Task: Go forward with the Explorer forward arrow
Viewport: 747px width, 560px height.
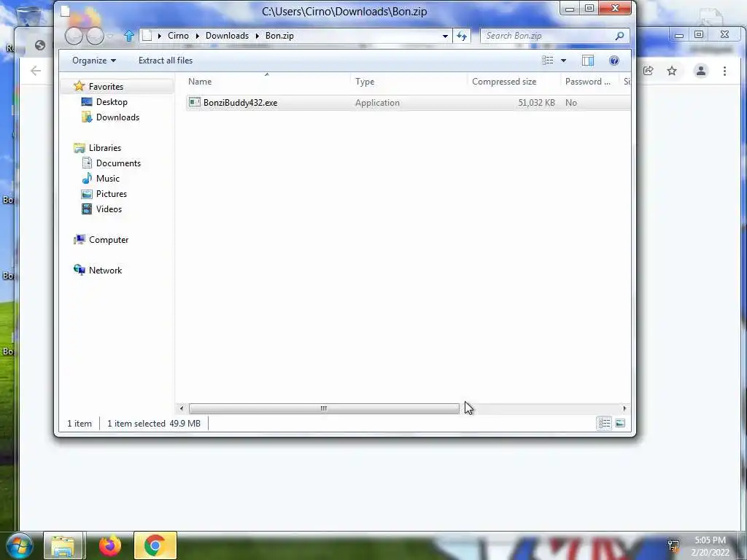Action: [95, 36]
